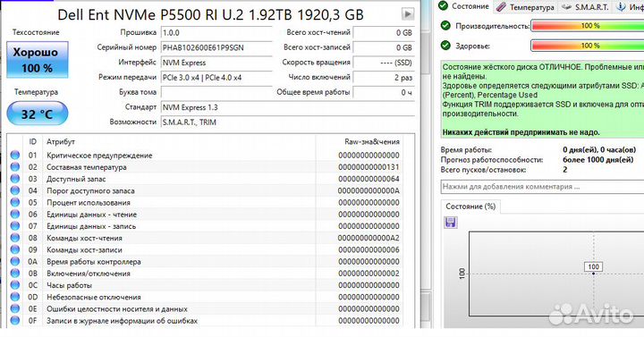Click the comment input field
This screenshot has width=644, height=337.
point(542,187)
